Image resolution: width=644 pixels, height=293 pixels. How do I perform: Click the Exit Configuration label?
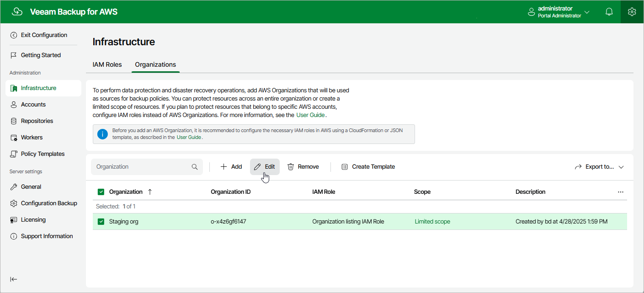tap(44, 35)
